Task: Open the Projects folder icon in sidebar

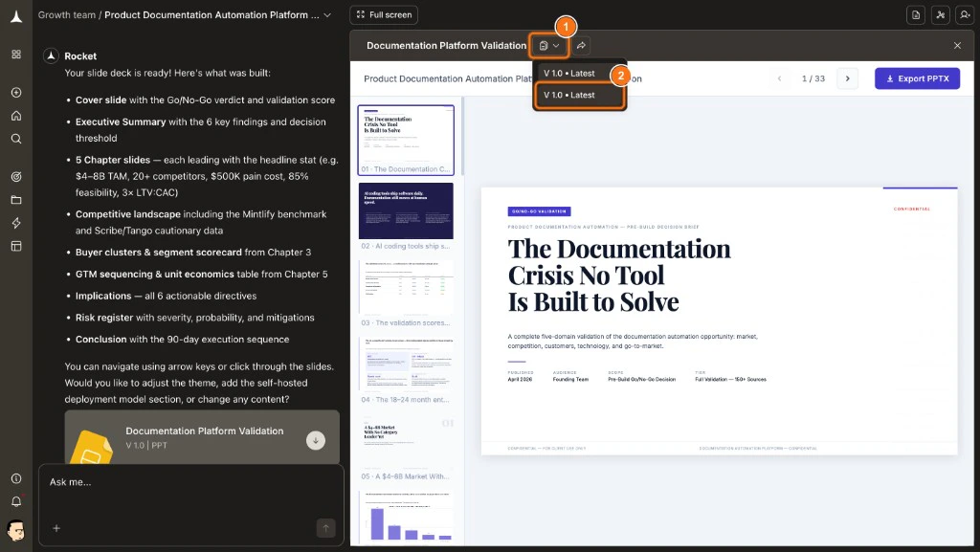Action: [15, 200]
